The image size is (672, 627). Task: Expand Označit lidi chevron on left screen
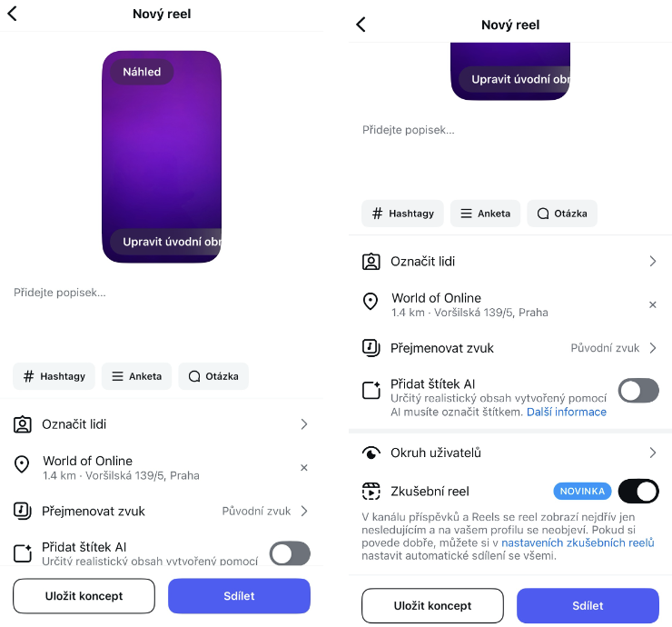click(x=304, y=424)
